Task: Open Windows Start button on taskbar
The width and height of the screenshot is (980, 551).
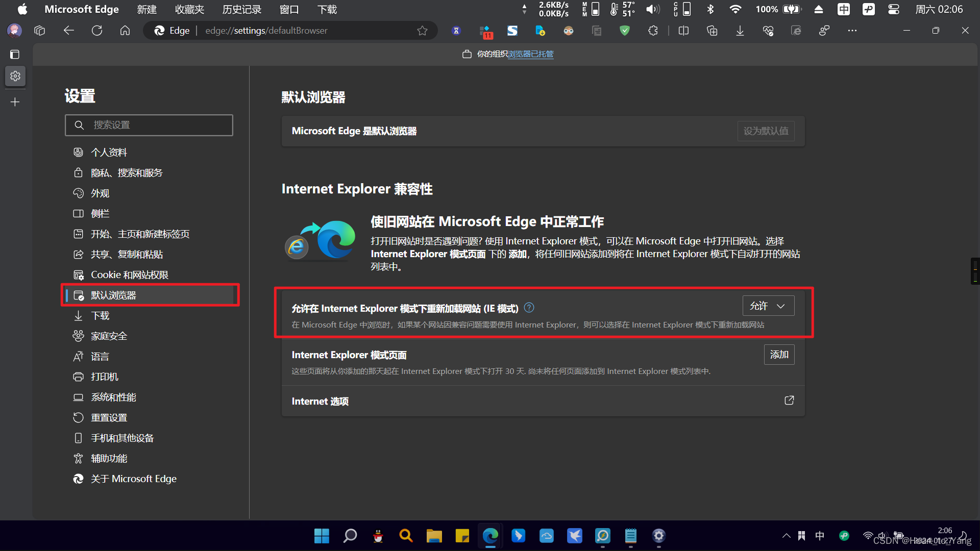Action: pyautogui.click(x=322, y=536)
